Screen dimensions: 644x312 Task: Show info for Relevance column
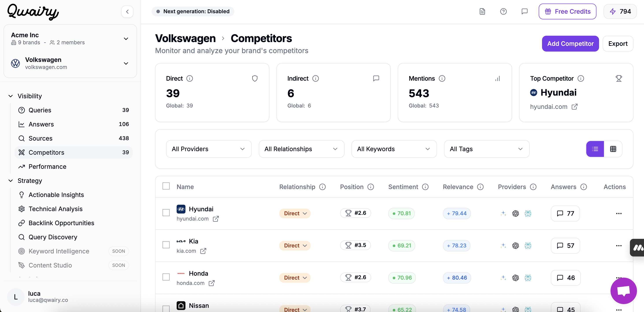click(x=481, y=187)
